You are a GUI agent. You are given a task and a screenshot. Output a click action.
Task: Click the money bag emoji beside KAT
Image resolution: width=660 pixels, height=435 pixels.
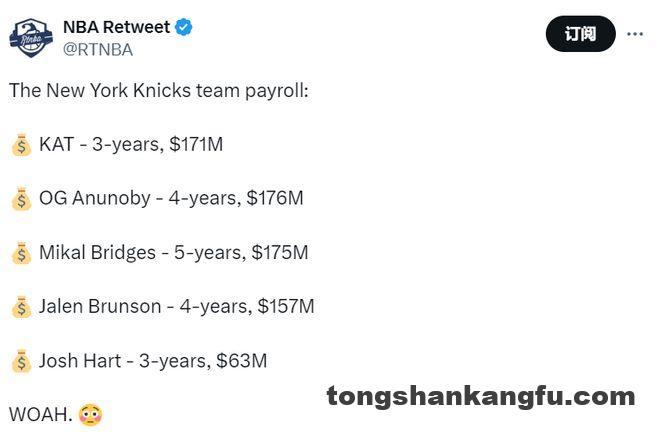[21, 145]
